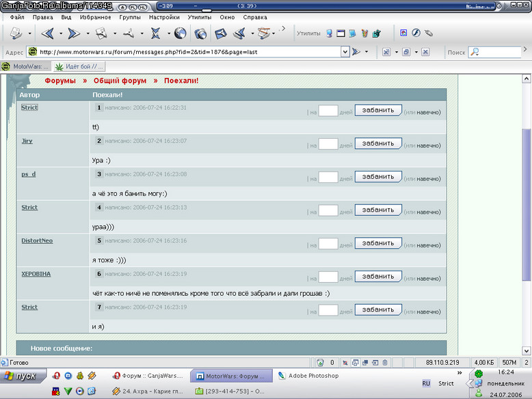Click the X-shaped stop icon in toolbar
This screenshot has width=532, height=399.
tap(155, 33)
